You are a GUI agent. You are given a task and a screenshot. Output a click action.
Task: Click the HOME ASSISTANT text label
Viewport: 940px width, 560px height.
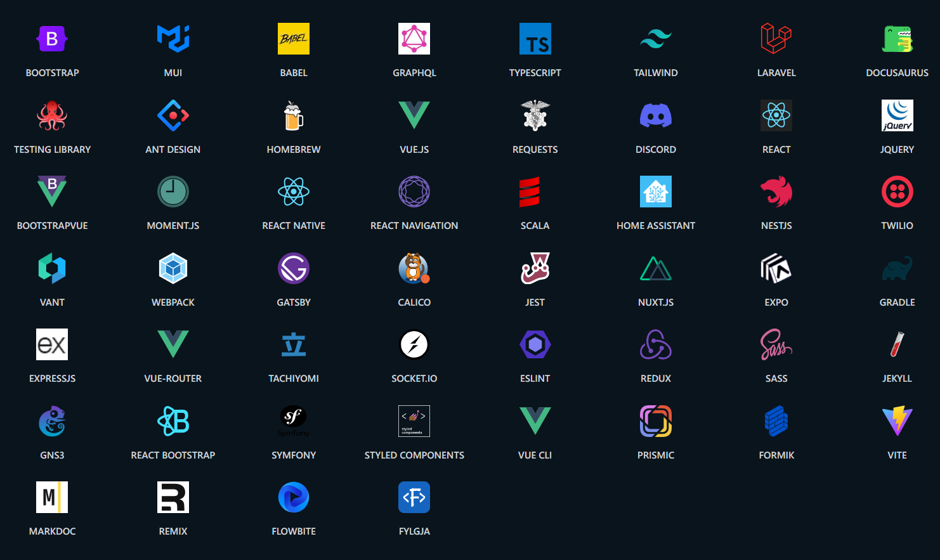click(655, 226)
